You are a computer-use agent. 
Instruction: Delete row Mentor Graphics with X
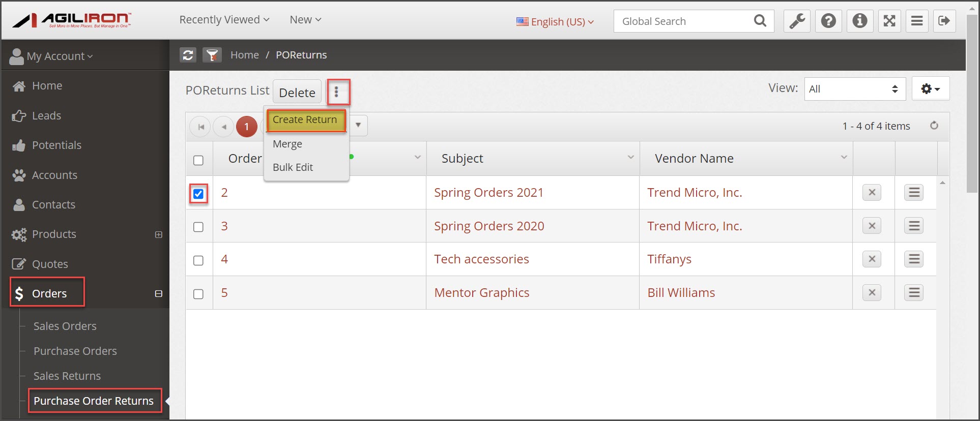tap(872, 293)
